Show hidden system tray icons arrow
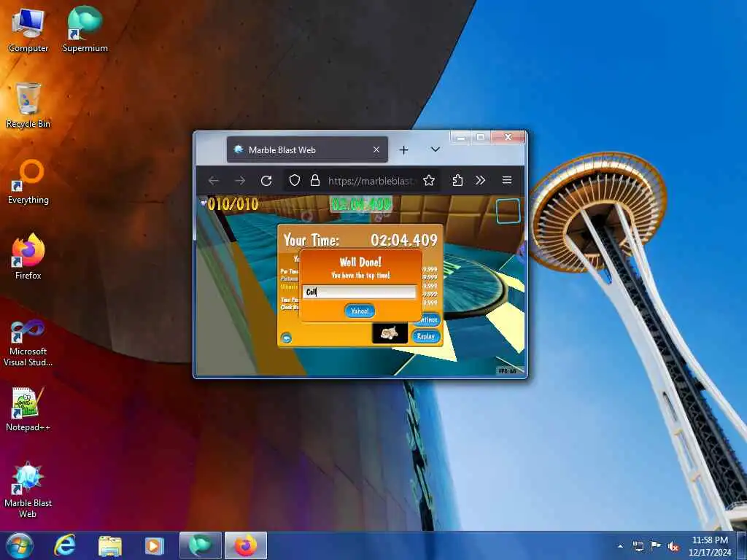747x560 pixels. (x=620, y=546)
